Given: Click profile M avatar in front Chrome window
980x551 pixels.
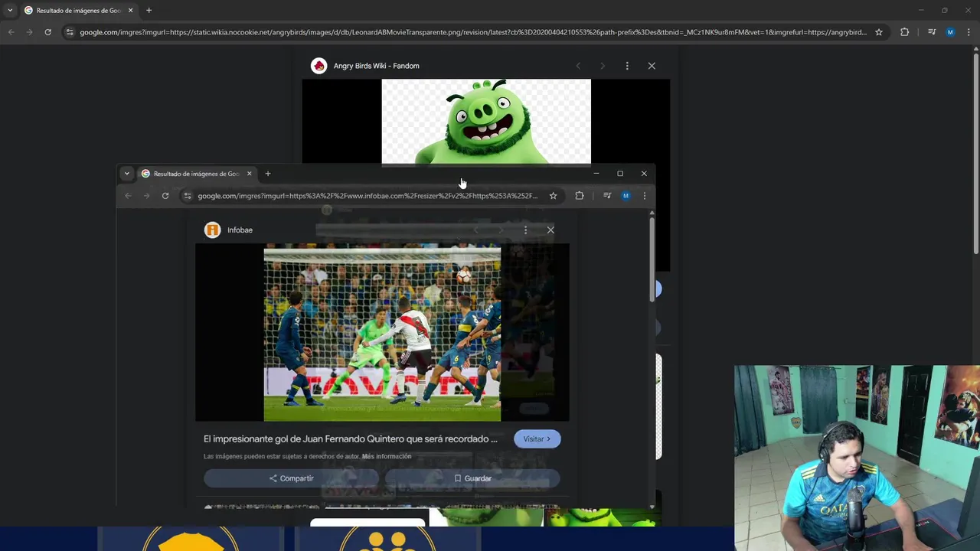Looking at the screenshot, I should (x=626, y=196).
